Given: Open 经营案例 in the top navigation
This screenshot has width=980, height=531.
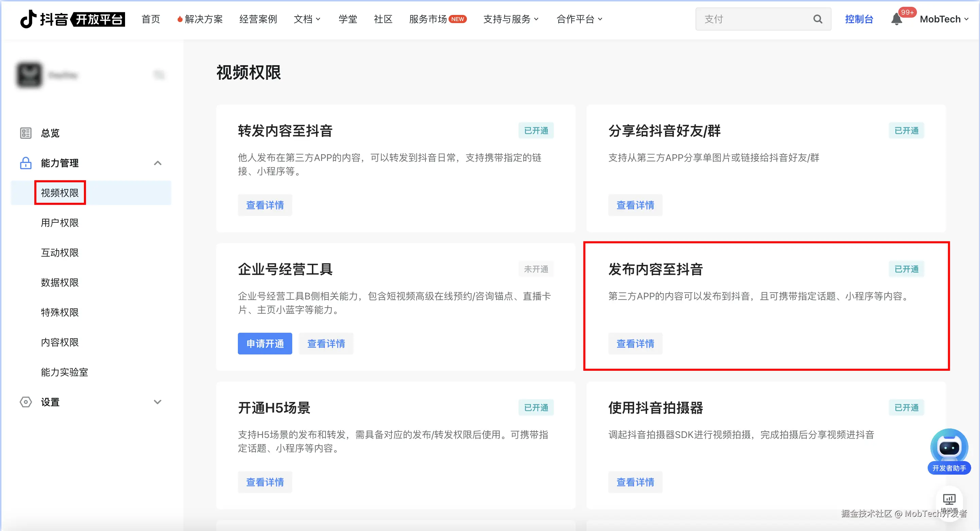Looking at the screenshot, I should (258, 19).
